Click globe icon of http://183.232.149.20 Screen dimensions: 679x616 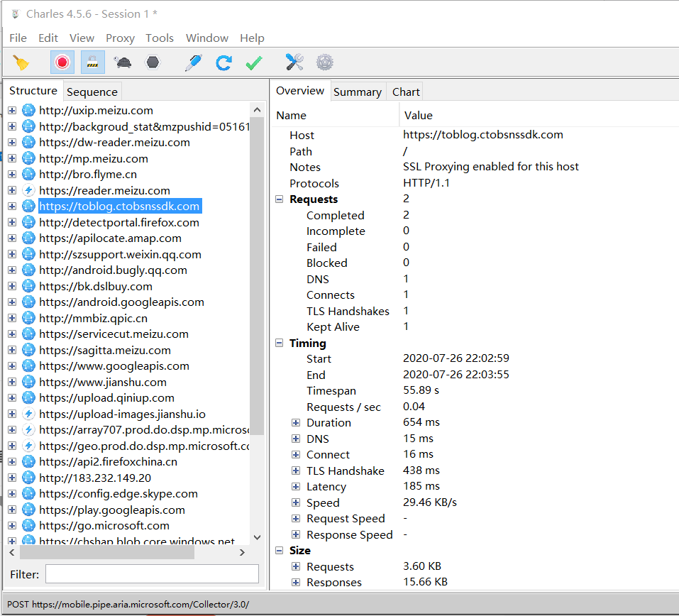pos(28,478)
